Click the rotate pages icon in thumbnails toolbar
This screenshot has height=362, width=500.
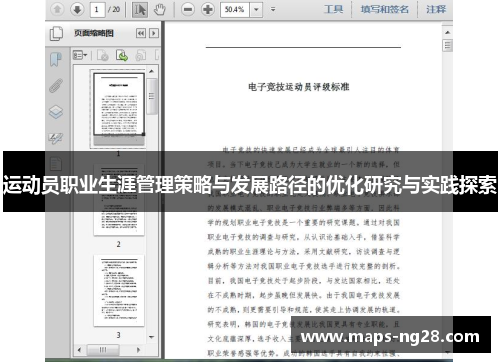coord(141,55)
